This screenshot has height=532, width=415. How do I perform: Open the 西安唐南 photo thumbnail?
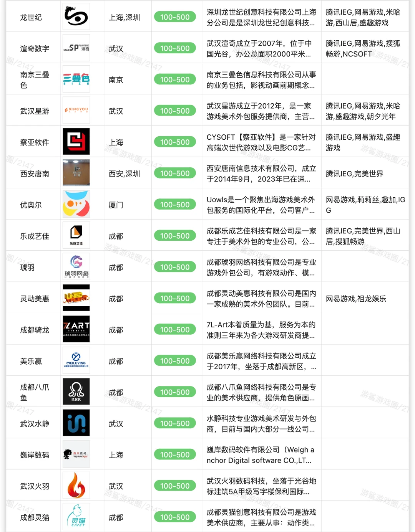(76, 173)
